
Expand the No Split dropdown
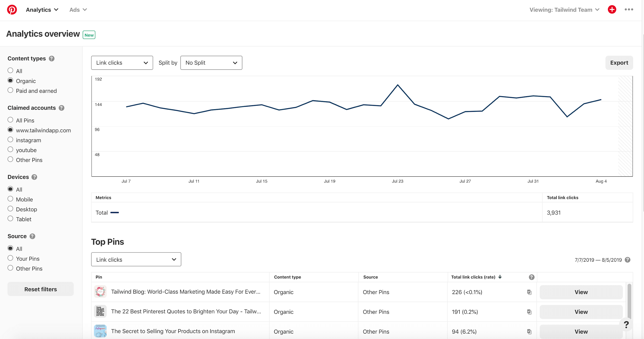(x=211, y=63)
